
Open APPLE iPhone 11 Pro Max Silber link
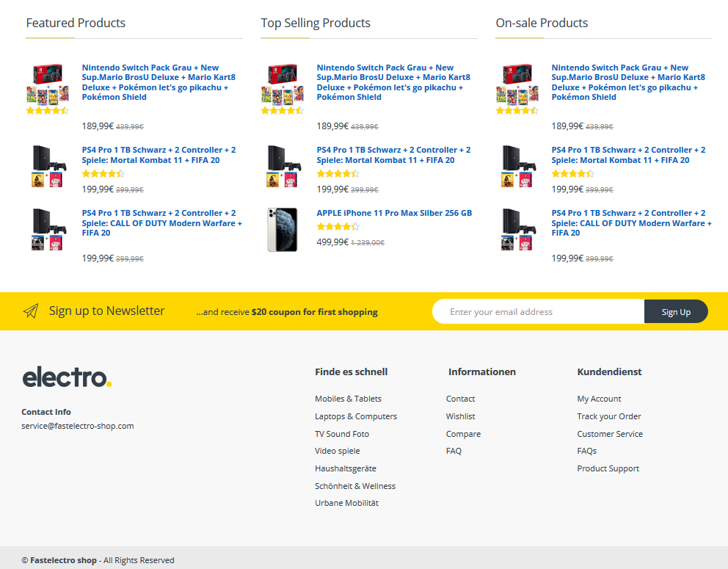tap(394, 213)
